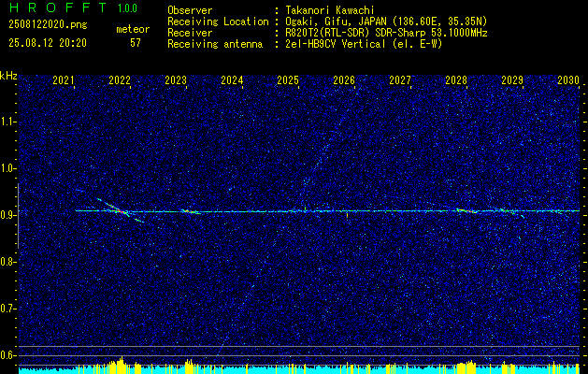Click the 0.6 kHz frequency label

click(x=7, y=355)
